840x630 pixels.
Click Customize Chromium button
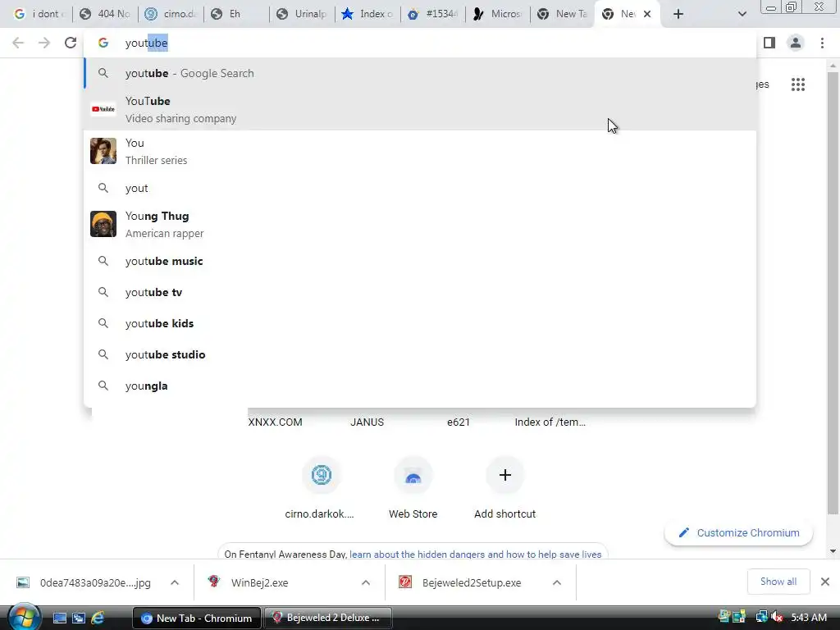click(739, 532)
